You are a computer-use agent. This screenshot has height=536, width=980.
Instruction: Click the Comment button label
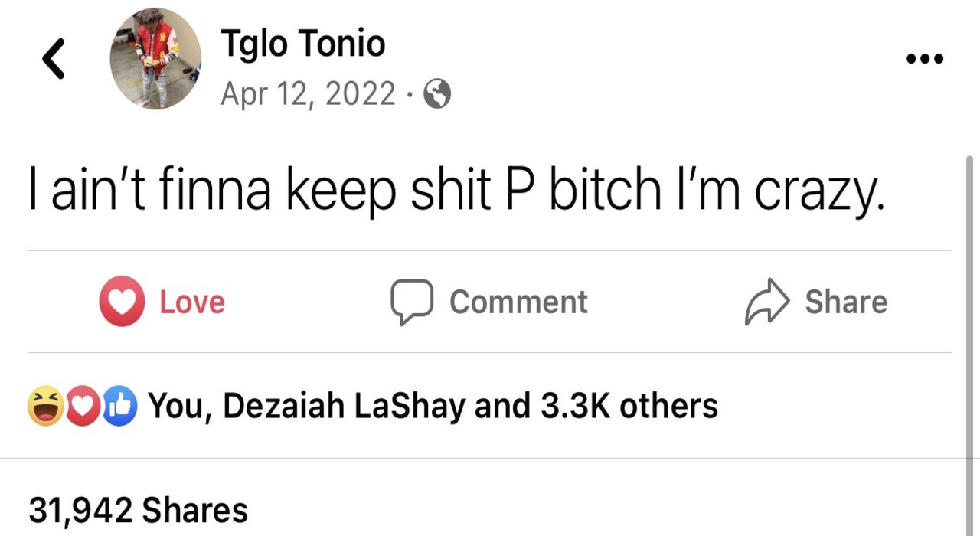coord(518,302)
